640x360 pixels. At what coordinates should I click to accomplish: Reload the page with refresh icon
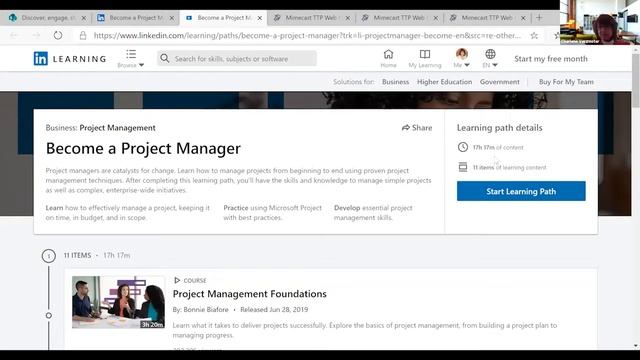(58, 36)
